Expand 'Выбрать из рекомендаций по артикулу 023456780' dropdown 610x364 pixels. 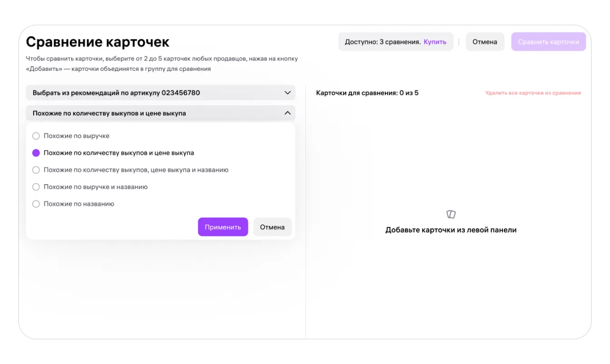tap(116, 93)
